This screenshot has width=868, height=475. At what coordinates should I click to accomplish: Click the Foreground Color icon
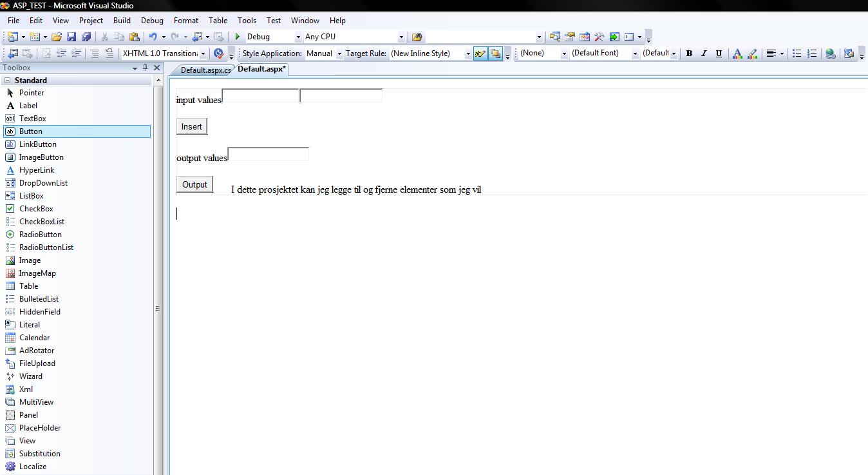tap(737, 53)
